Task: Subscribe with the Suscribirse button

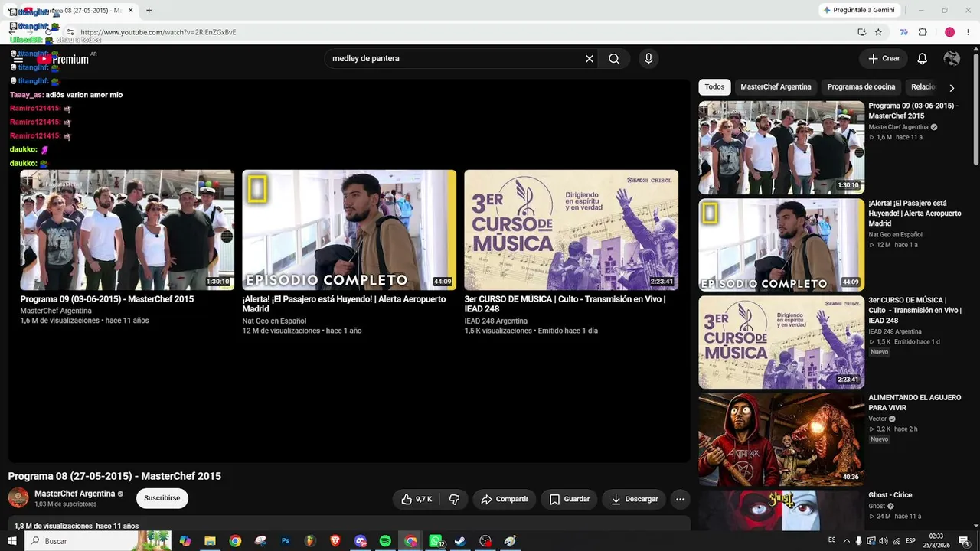Action: tap(162, 498)
